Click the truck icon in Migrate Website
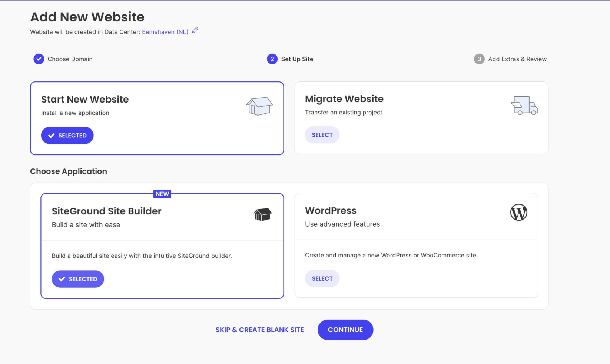This screenshot has height=364, width=610. [x=524, y=106]
